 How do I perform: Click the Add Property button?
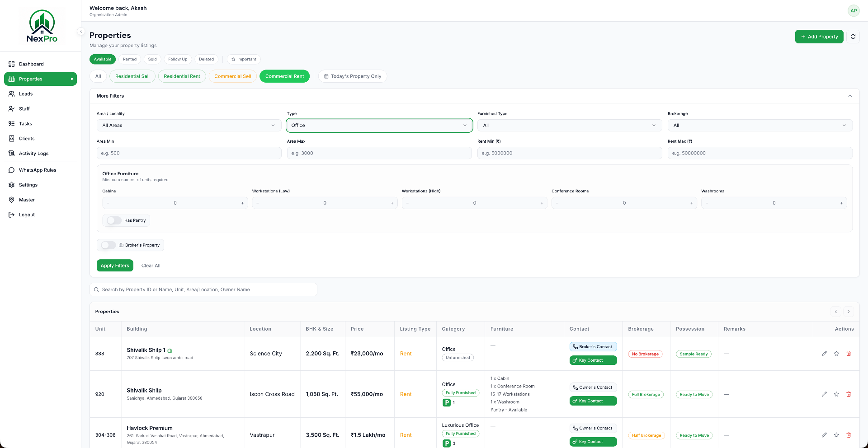click(x=819, y=37)
